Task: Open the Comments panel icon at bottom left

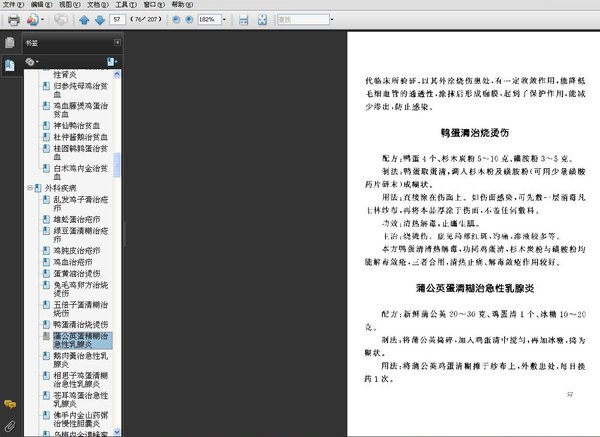Action: coord(9,404)
